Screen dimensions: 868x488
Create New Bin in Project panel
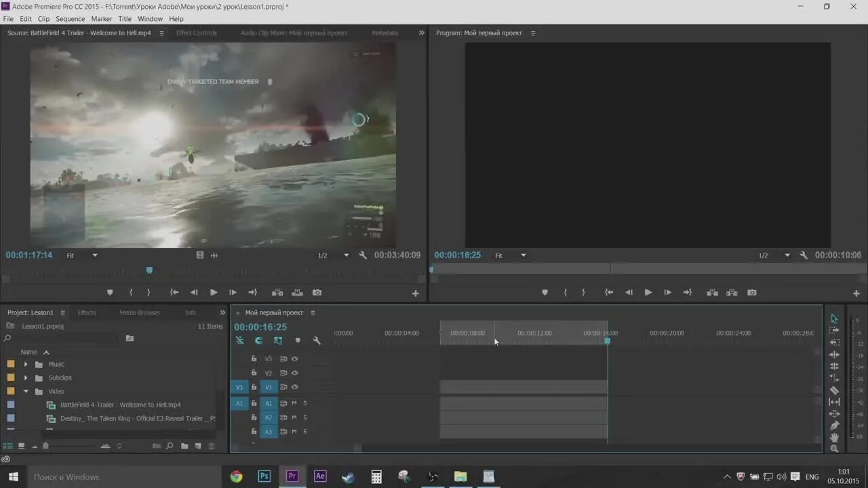184,446
